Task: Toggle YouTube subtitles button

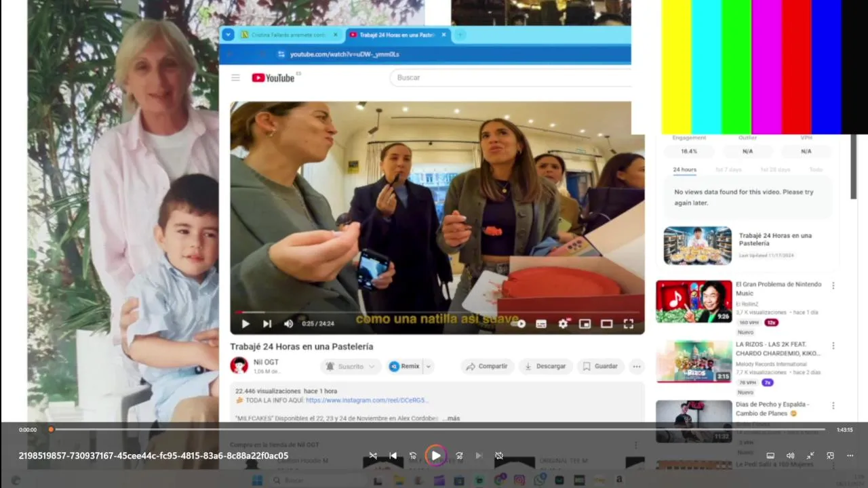Action: pos(541,324)
